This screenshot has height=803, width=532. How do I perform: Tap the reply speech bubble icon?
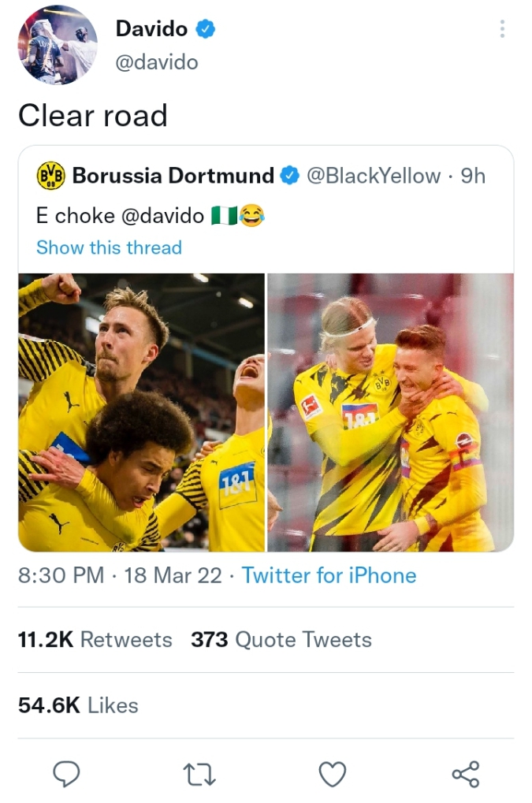[x=66, y=775]
